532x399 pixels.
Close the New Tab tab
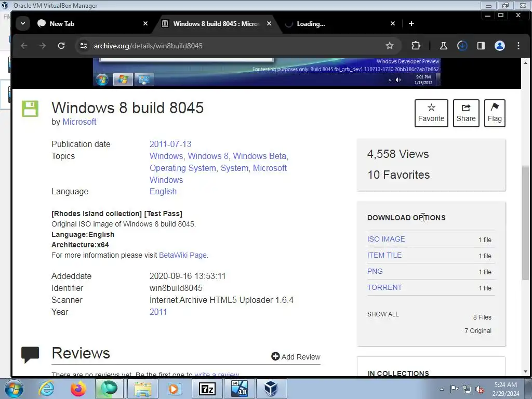[145, 24]
